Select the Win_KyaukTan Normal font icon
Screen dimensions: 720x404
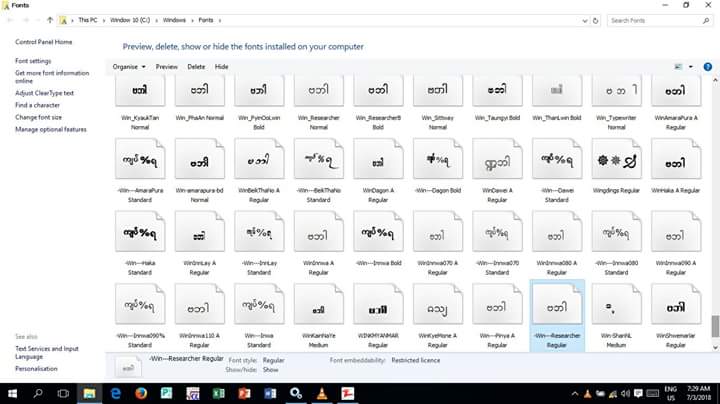(x=140, y=90)
